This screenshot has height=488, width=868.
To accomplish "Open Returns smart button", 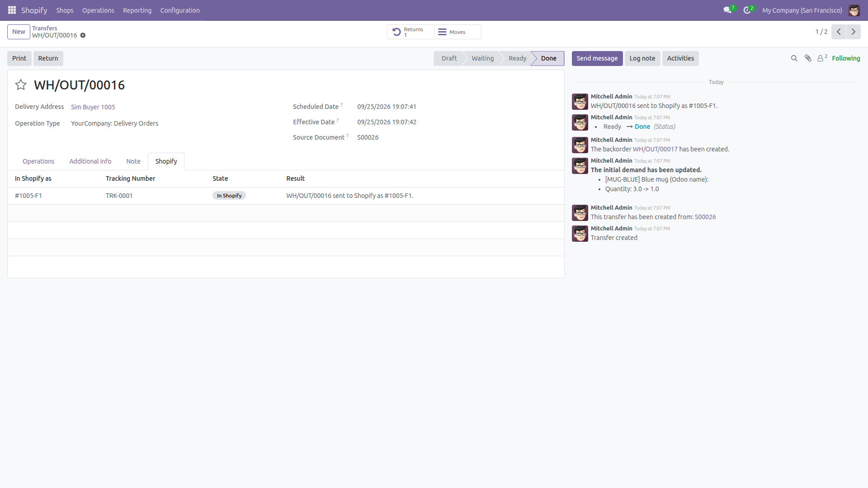I will pos(410,32).
